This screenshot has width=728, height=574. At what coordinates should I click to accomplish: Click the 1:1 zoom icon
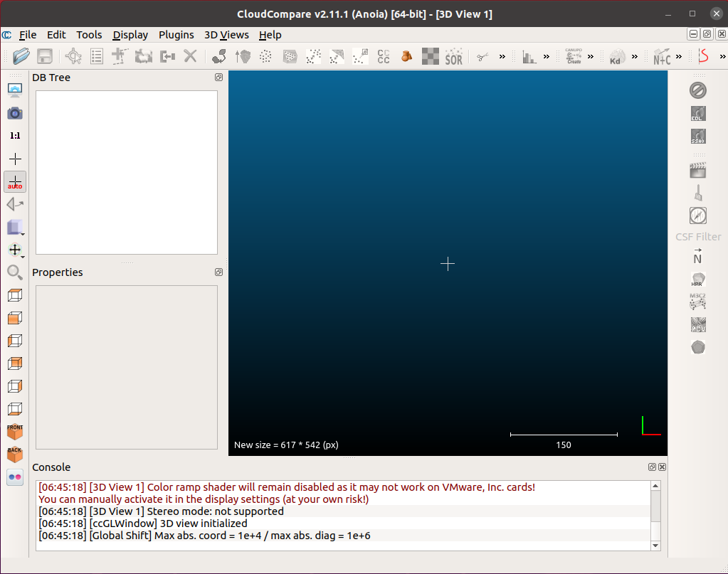[15, 135]
